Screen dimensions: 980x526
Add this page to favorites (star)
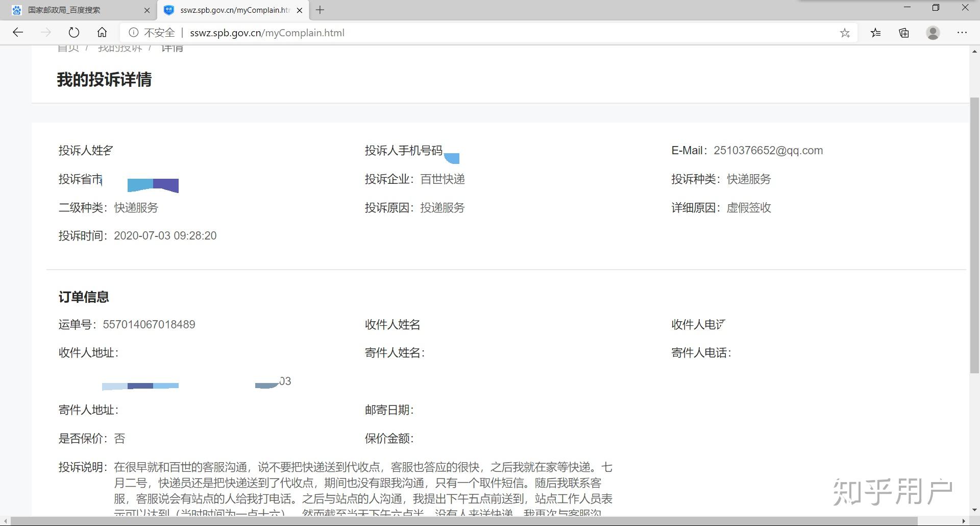(845, 33)
